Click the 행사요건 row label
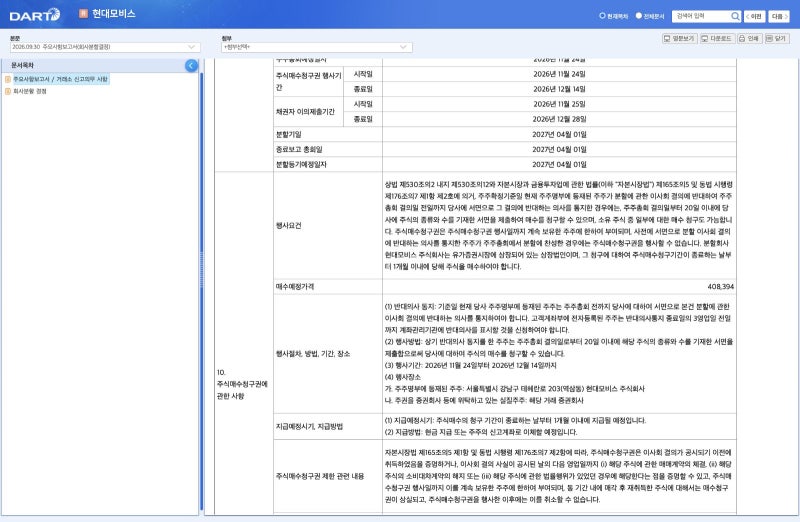Image resolution: width=800 pixels, height=522 pixels. (289, 225)
